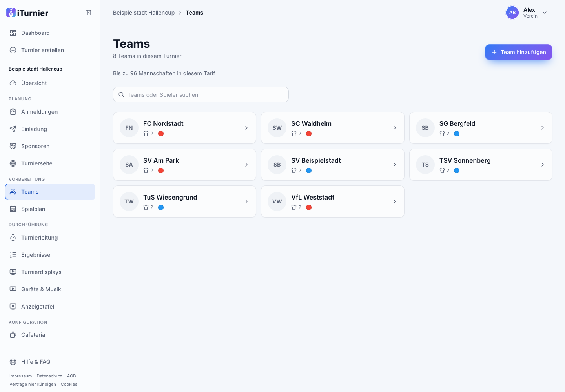Viewport: 565px width, 392px height.
Task: Click the red color dot of FC Nordstadt
Action: [x=161, y=134]
